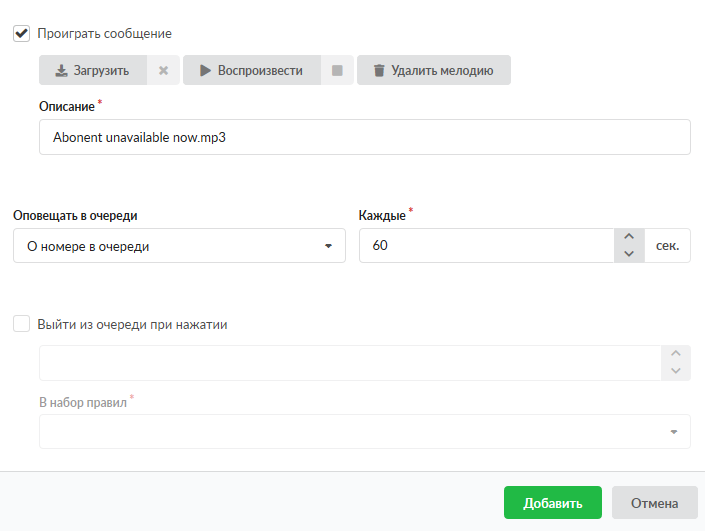705x531 pixels.
Task: Enable Выйти из очереди при нажатии checkbox
Action: click(21, 324)
